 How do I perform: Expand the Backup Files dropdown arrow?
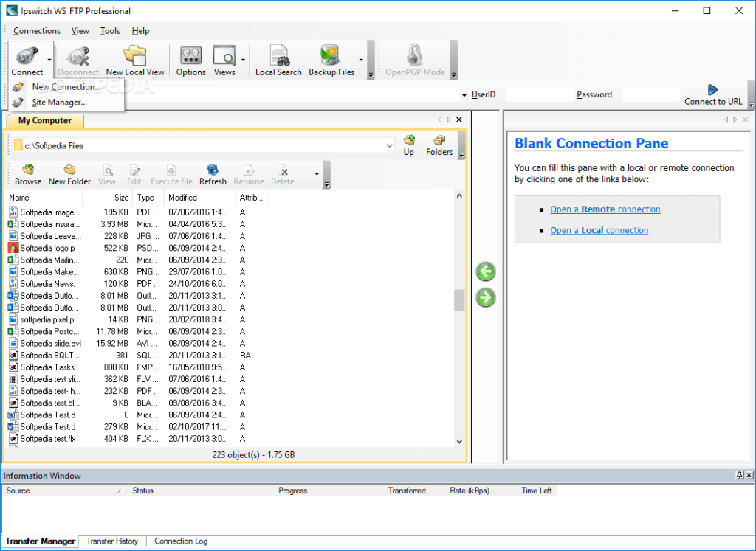click(361, 60)
